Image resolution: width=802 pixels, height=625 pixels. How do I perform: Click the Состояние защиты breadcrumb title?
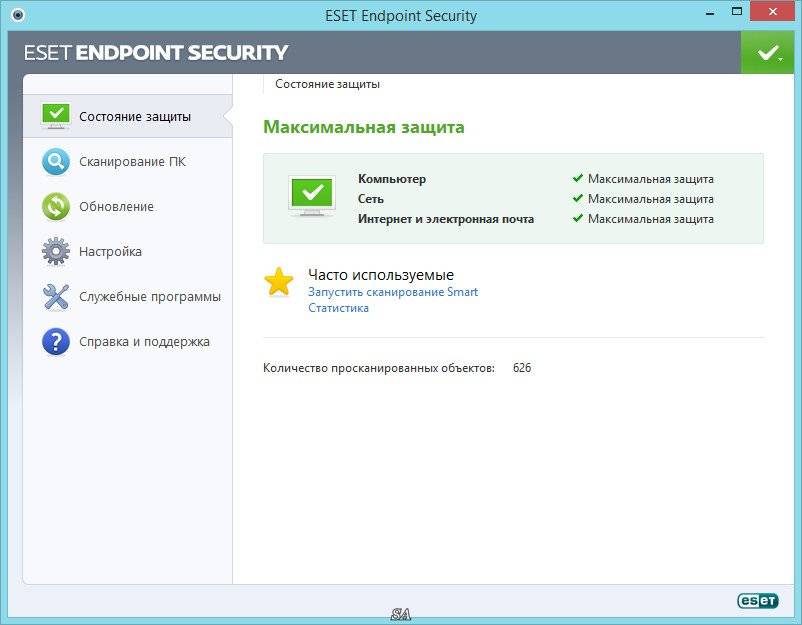[327, 84]
